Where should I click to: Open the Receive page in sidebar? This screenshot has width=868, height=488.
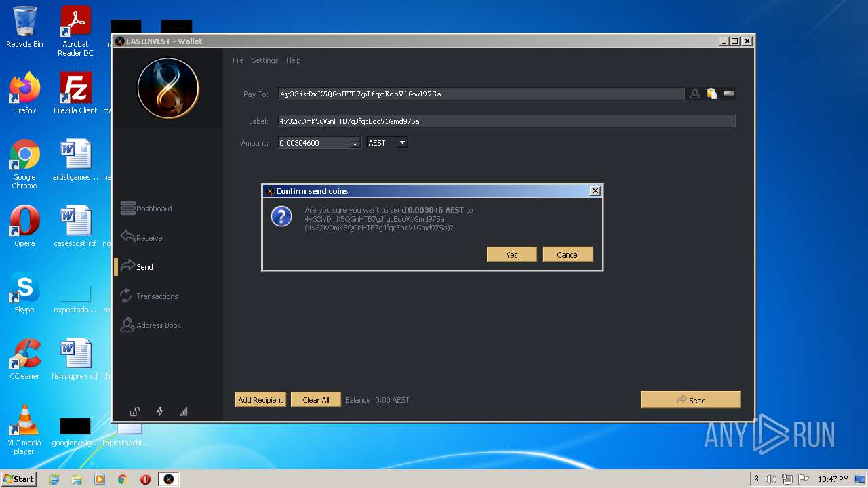[141, 237]
